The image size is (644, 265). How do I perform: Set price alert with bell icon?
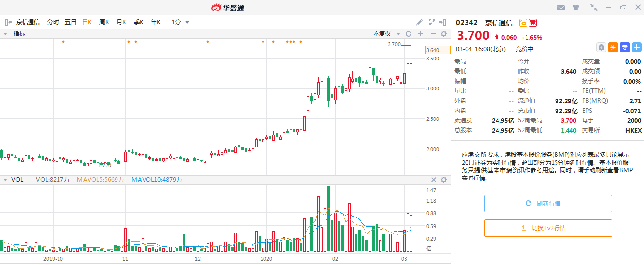tap(601, 47)
